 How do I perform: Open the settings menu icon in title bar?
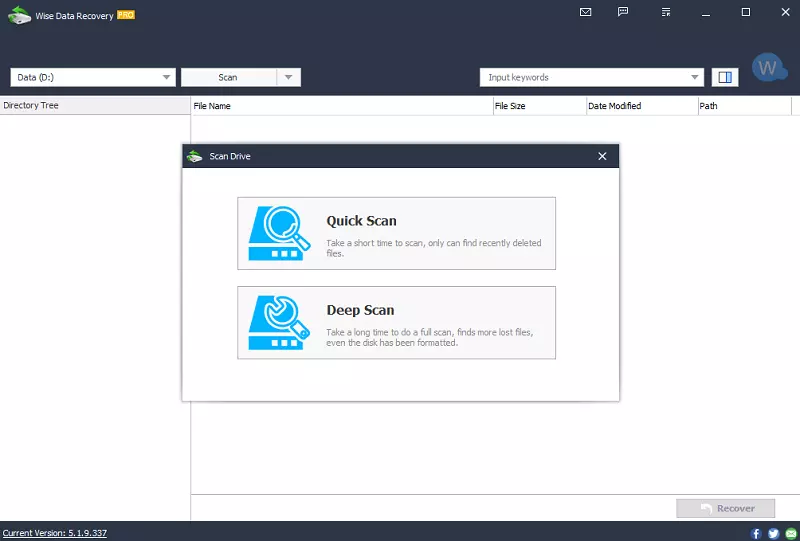[666, 13]
